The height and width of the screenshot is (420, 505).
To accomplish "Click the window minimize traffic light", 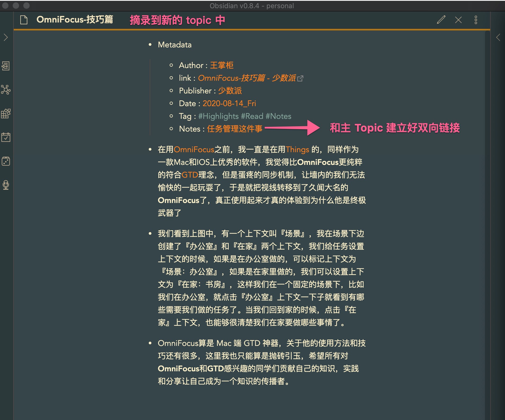I will click(x=16, y=6).
